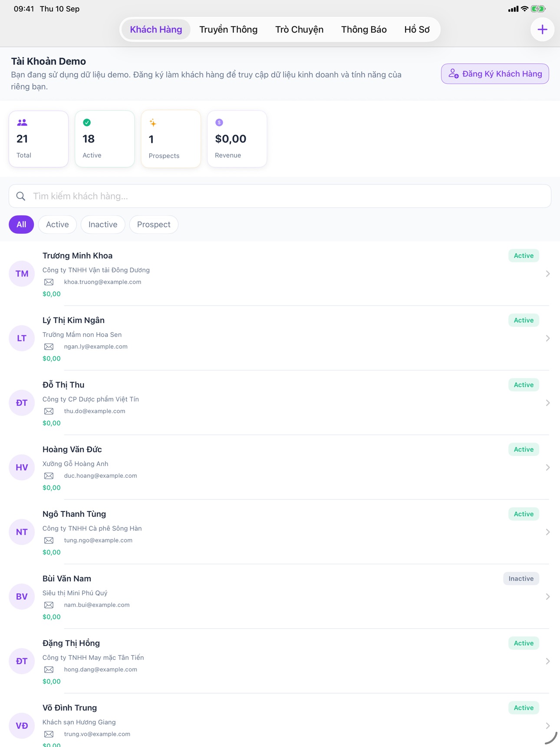Open Trương Minh Khoa details chevron
Image resolution: width=560 pixels, height=747 pixels.
(548, 274)
